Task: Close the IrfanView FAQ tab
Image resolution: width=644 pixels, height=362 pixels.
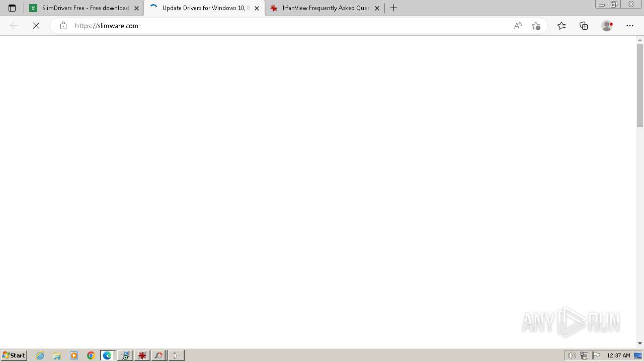Action: (377, 8)
